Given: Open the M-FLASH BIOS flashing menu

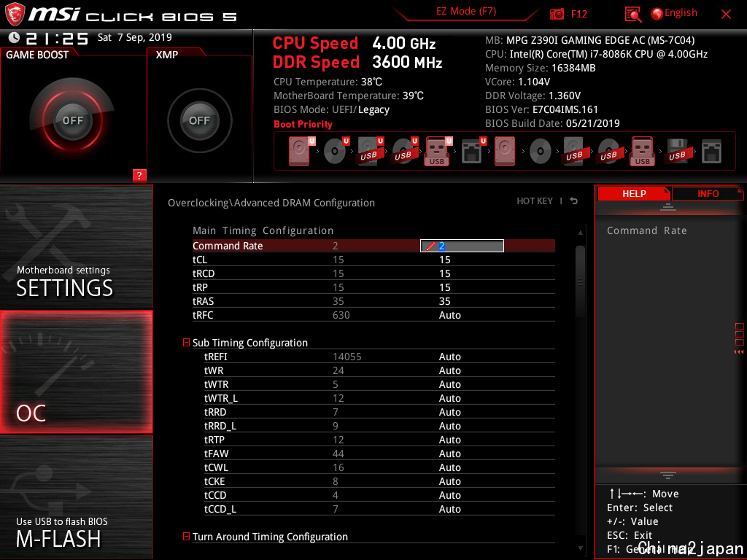Looking at the screenshot, I should point(76,497).
